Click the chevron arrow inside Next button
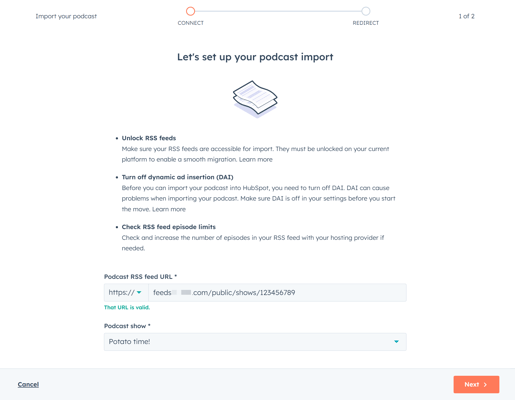 (x=485, y=385)
